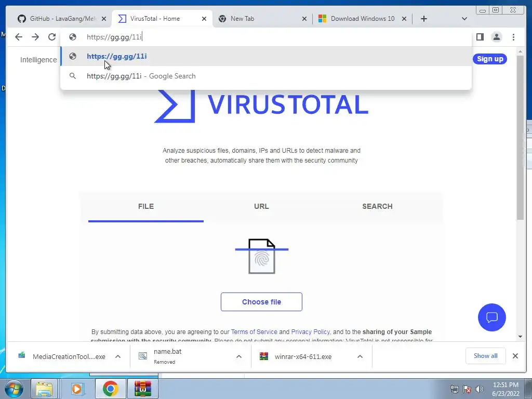Screen dimensions: 532x399
Task: Click the WinRAR taskbar icon
Action: pos(142,389)
